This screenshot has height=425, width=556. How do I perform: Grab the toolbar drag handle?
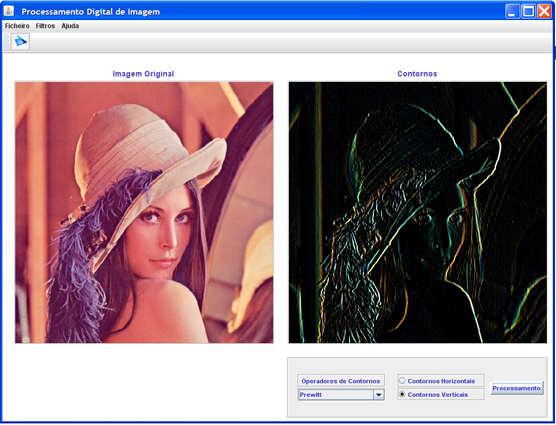click(6, 42)
